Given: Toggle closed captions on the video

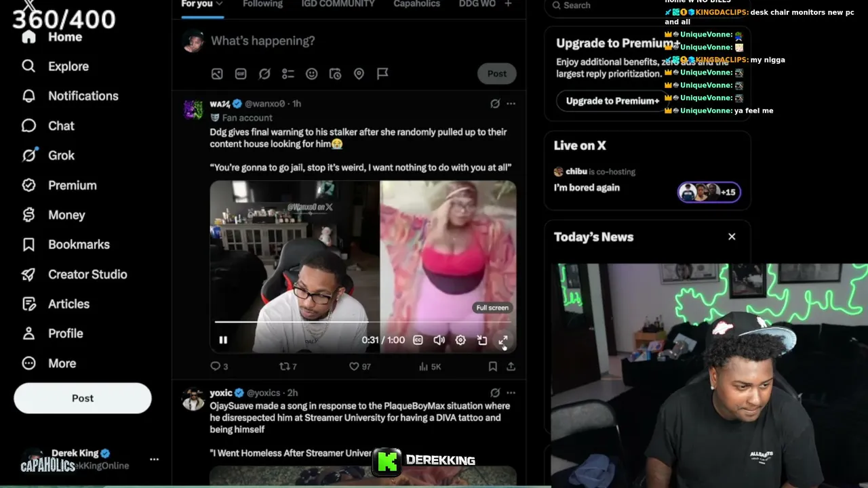Looking at the screenshot, I should pyautogui.click(x=418, y=340).
